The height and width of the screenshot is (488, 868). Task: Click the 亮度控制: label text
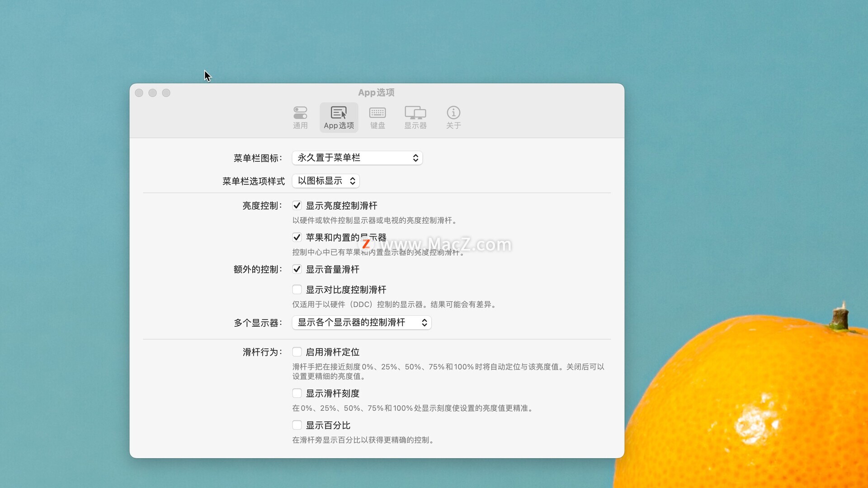(x=263, y=206)
